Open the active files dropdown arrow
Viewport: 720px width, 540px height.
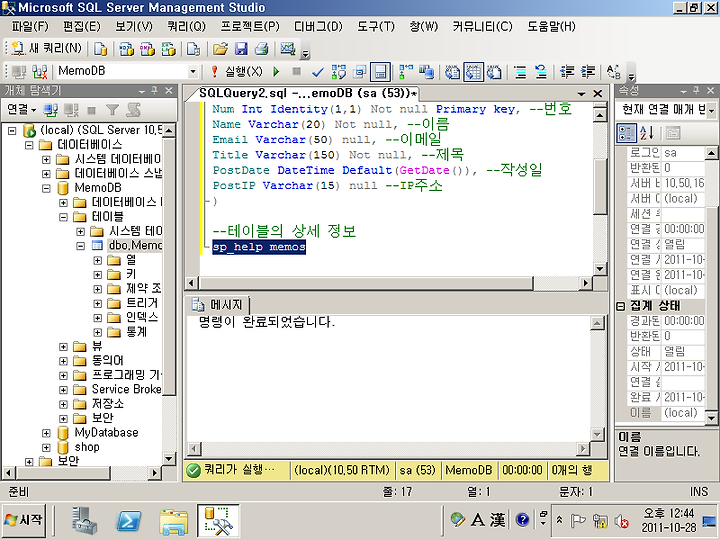tap(581, 94)
